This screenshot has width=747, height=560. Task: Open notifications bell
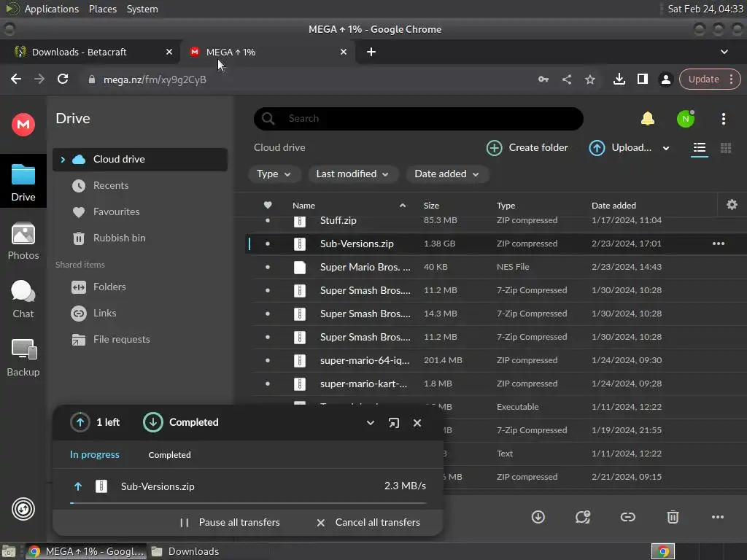(x=648, y=119)
